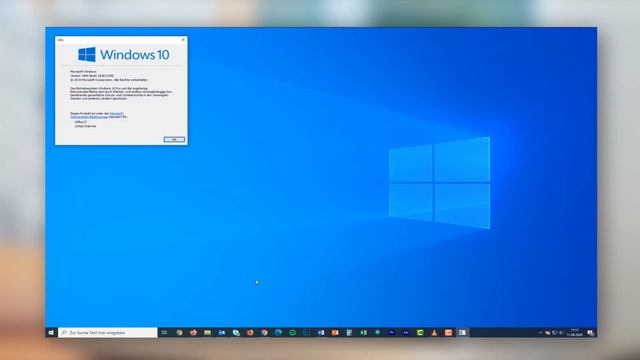Screen dimensions: 640x360
Task: Launch the Chrome icon right of Task View
Action: coord(179,333)
